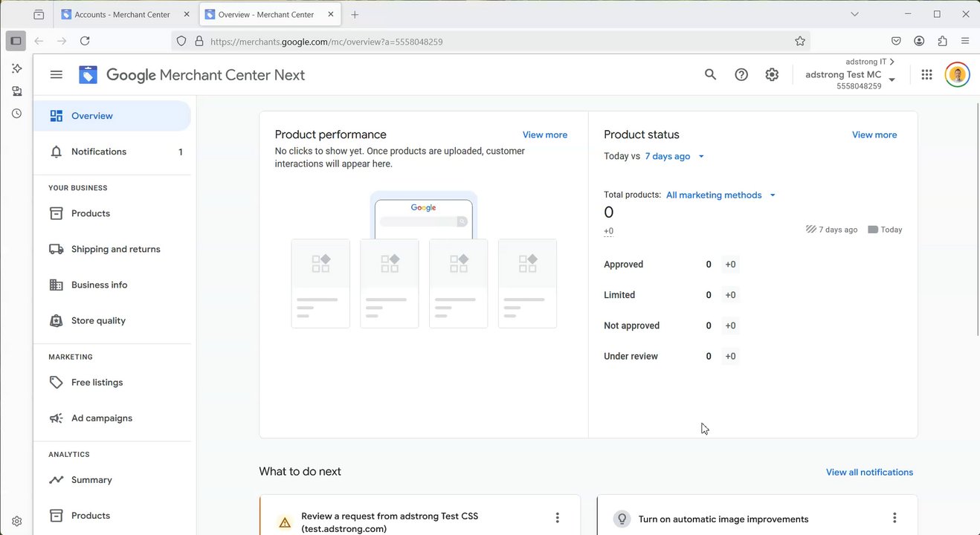The width and height of the screenshot is (980, 535).
Task: Click the Google account profile avatar
Action: coord(957,74)
